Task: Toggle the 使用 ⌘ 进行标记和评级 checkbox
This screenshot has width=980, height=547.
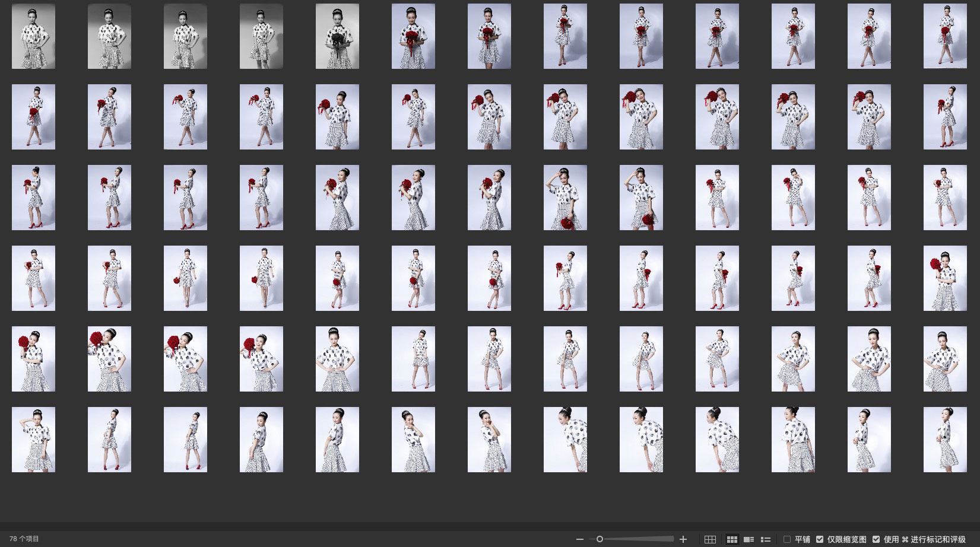Action: [x=876, y=539]
